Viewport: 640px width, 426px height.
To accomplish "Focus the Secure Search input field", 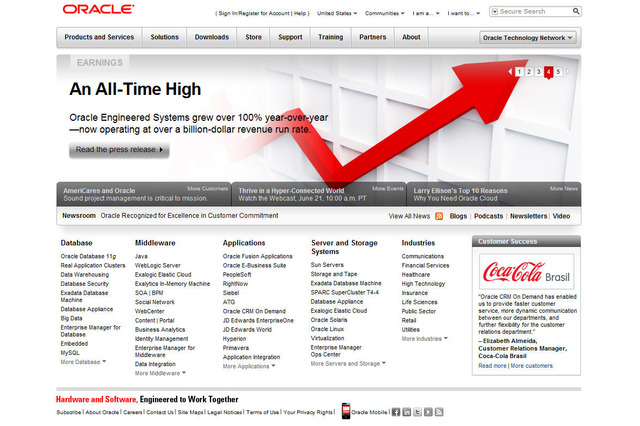I will (x=535, y=11).
